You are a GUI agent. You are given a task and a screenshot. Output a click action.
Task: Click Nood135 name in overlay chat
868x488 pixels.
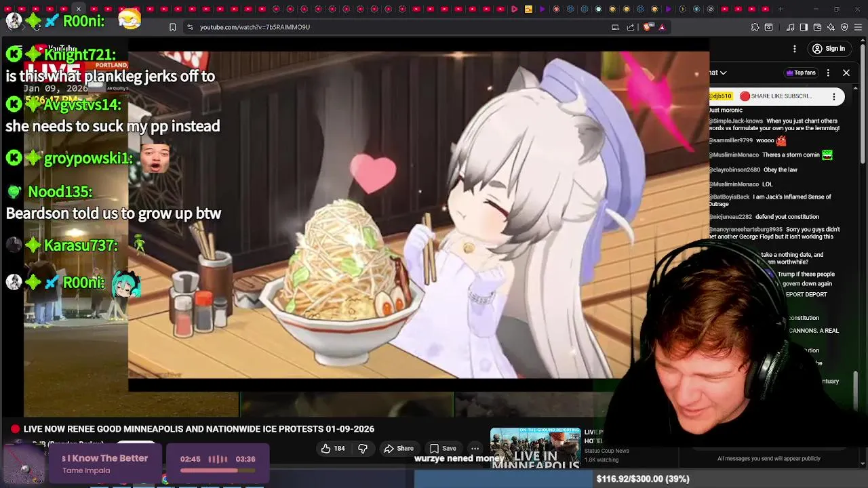[60, 192]
